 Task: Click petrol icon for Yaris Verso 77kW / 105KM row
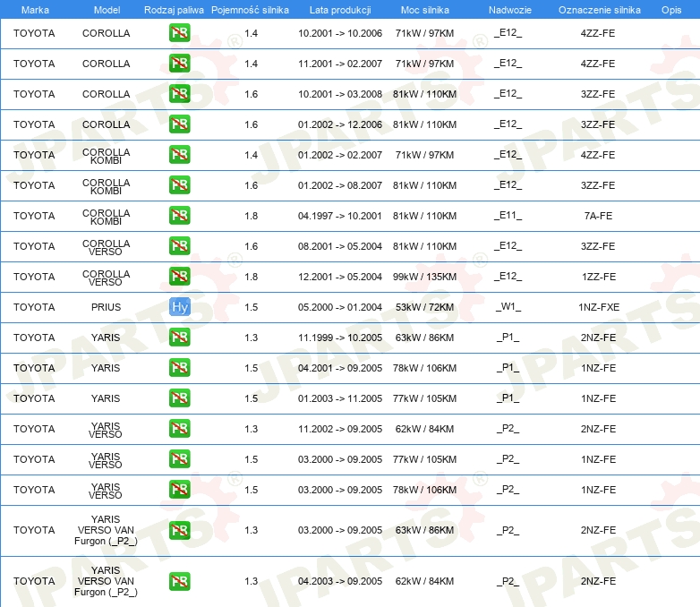pos(179,458)
